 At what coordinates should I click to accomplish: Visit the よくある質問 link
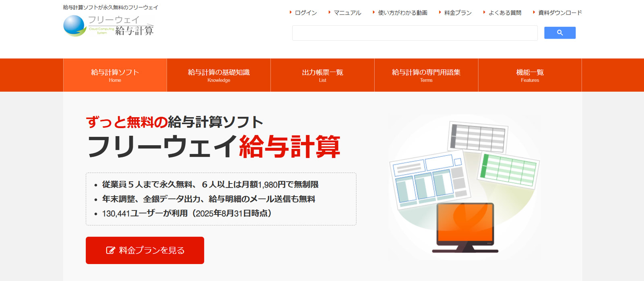tap(504, 13)
